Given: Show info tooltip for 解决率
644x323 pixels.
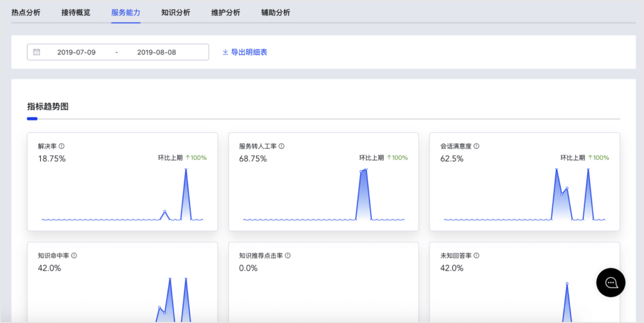Looking at the screenshot, I should (x=62, y=146).
